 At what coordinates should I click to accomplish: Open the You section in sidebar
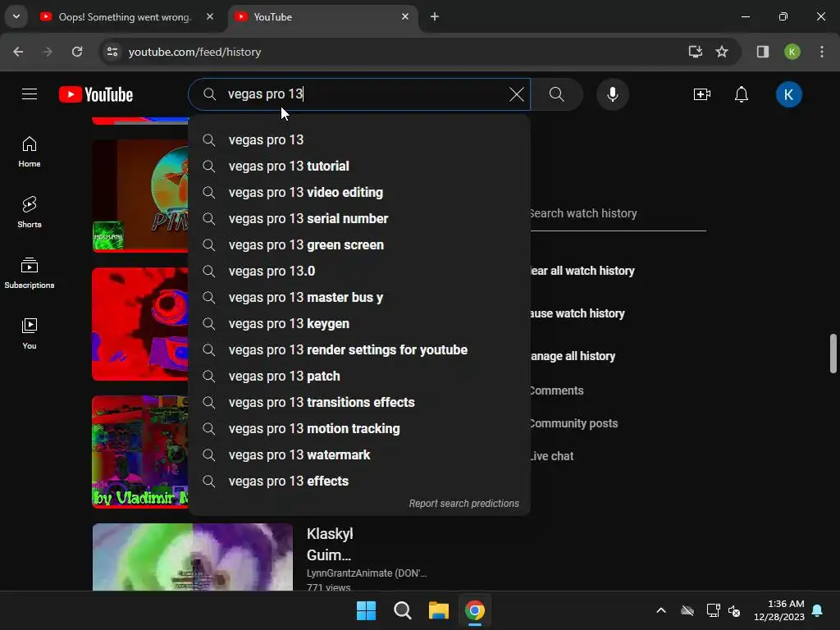click(30, 334)
